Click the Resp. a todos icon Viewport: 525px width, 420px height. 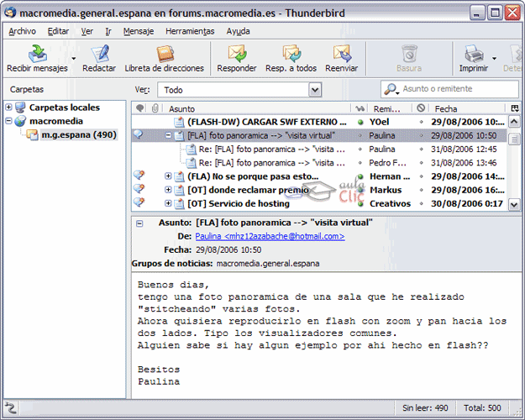point(291,55)
